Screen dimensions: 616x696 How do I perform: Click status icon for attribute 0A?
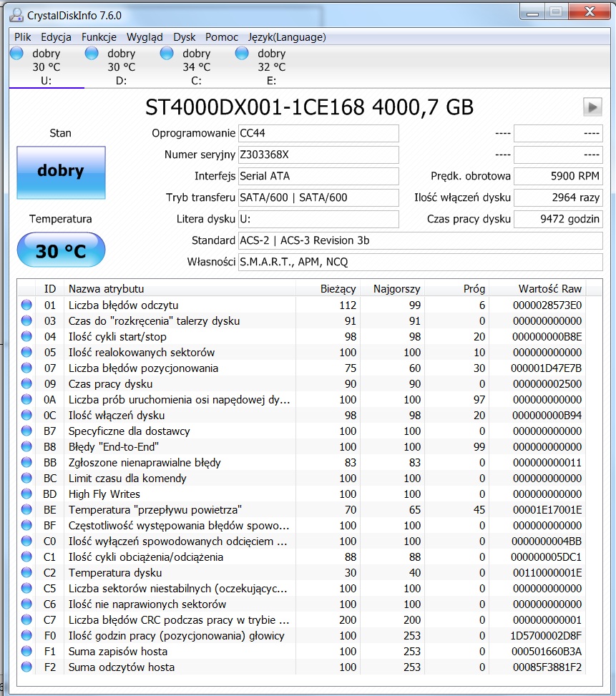click(x=26, y=399)
